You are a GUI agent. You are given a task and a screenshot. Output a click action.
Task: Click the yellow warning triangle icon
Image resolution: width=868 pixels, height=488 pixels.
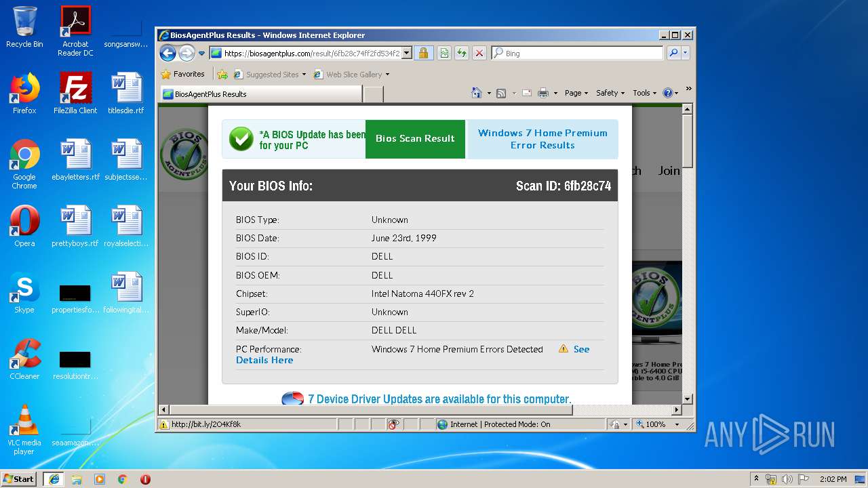pos(564,348)
